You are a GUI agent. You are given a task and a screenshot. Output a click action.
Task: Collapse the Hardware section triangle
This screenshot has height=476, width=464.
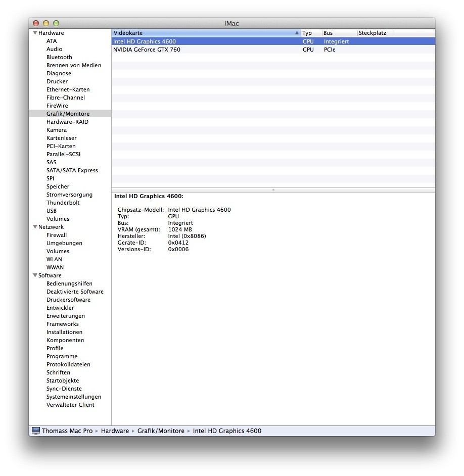(x=35, y=32)
